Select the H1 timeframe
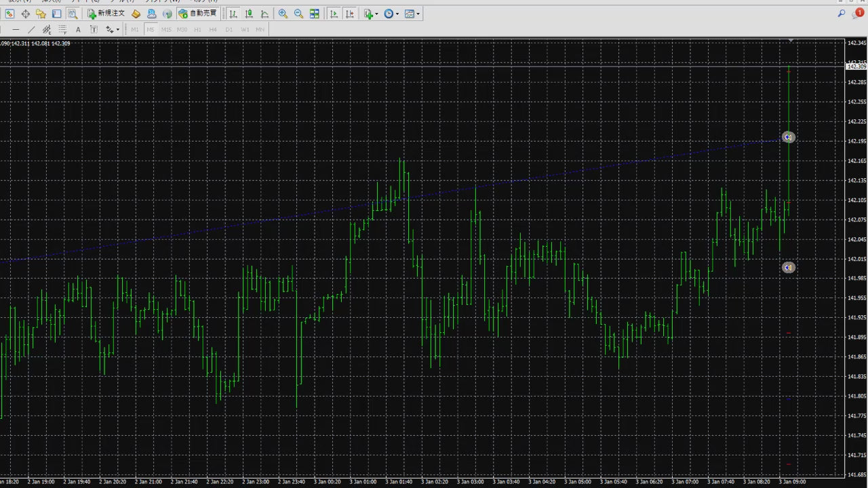This screenshot has width=868, height=488. point(197,30)
